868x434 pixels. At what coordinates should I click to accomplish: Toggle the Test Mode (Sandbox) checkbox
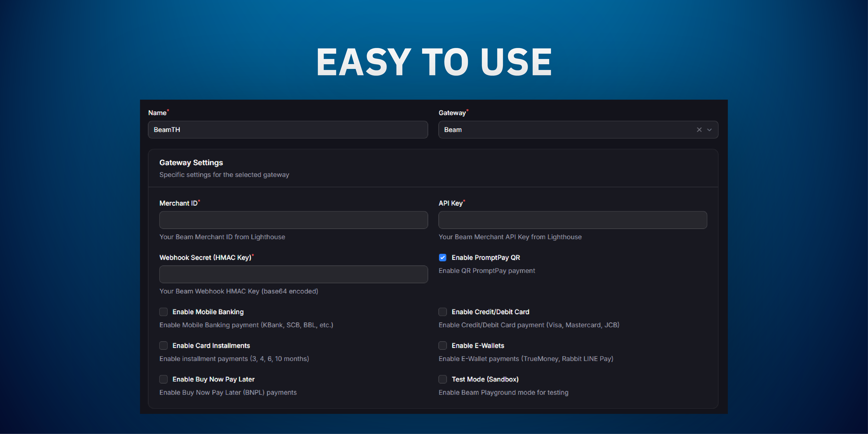click(x=442, y=379)
